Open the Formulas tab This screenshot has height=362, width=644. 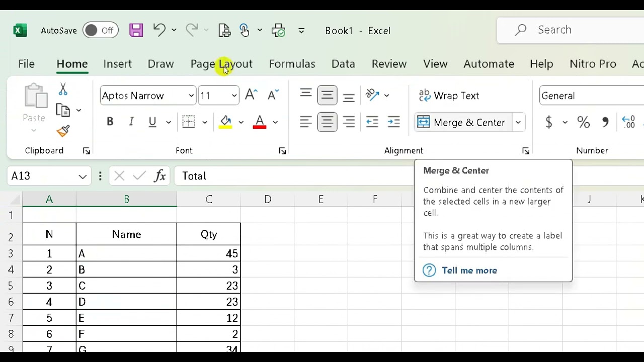292,64
